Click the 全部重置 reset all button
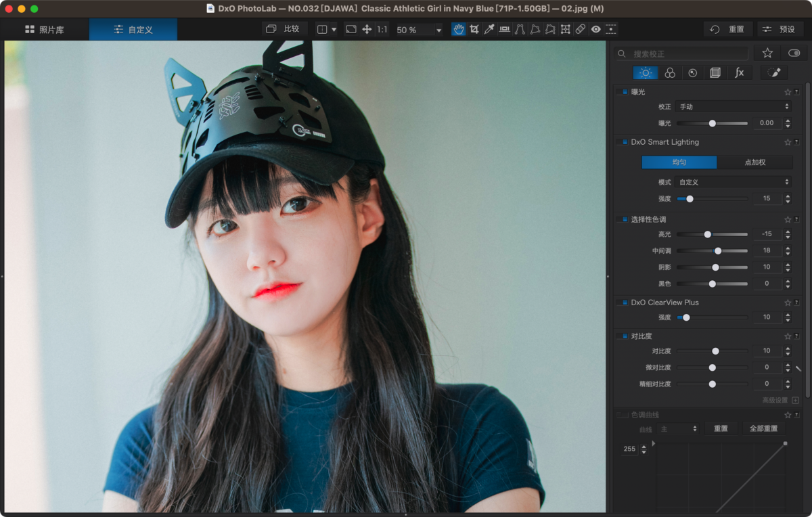 [763, 428]
